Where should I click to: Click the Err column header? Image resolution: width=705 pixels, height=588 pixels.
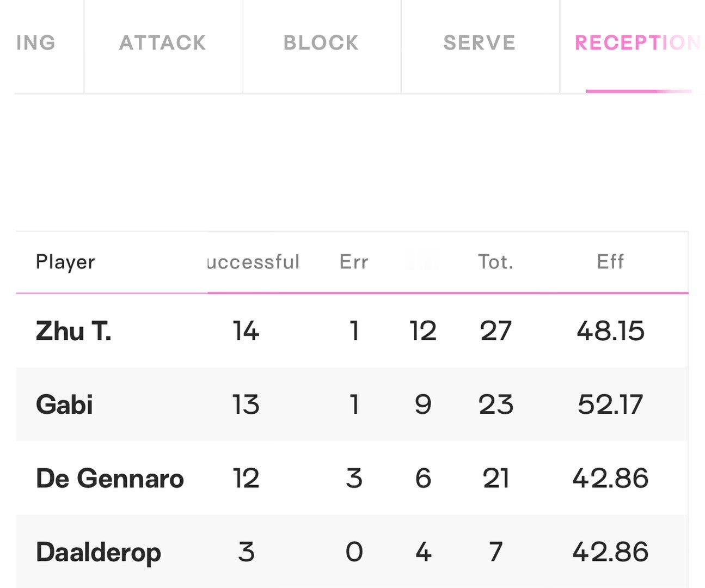pyautogui.click(x=354, y=262)
